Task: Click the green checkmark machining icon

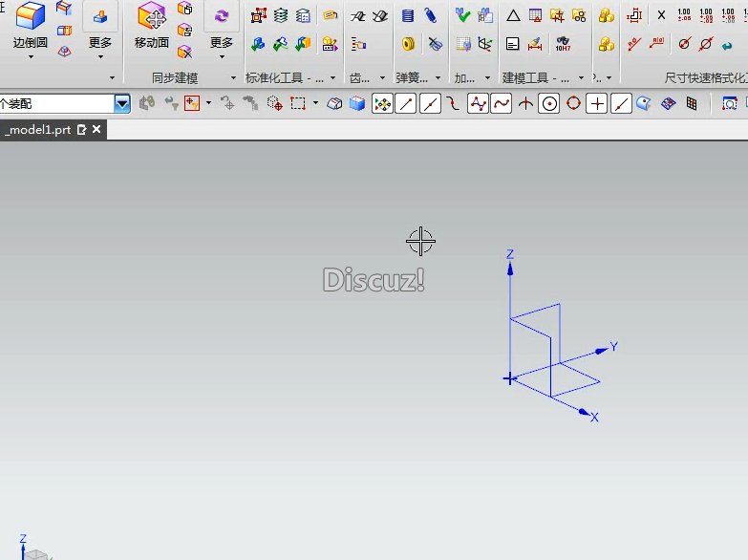Action: pos(462,15)
